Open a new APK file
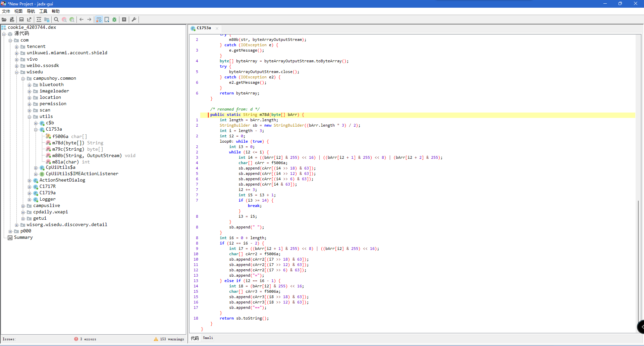The image size is (644, 346). point(4,19)
